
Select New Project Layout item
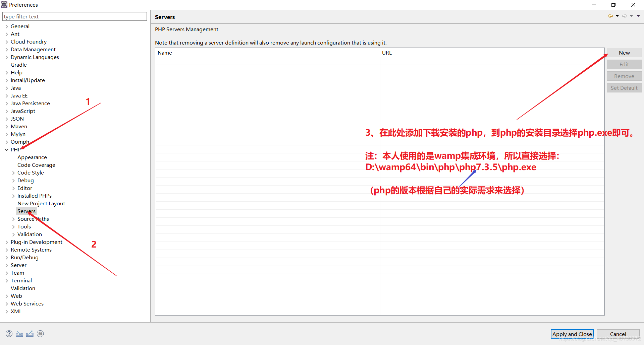pos(41,204)
